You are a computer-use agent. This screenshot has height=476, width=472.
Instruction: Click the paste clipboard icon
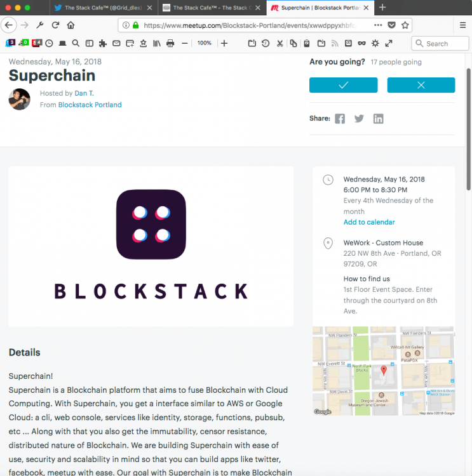pyautogui.click(x=307, y=43)
